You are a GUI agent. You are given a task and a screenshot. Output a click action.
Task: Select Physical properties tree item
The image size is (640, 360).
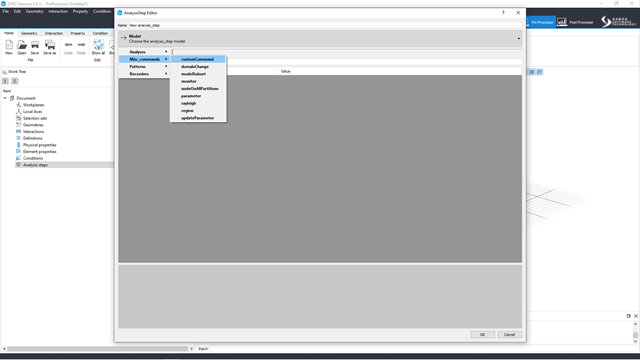40,145
